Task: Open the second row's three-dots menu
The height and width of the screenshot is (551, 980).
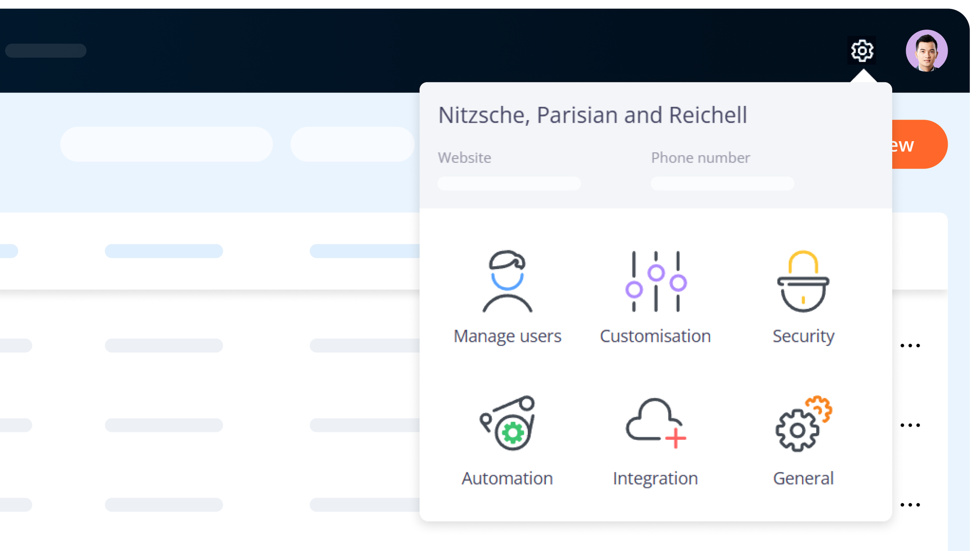Action: click(x=910, y=425)
